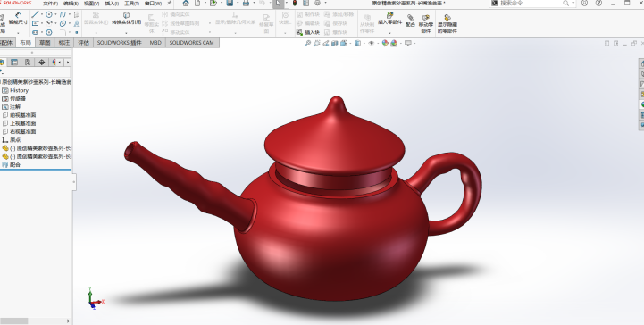Select the Straight Slot tool
644x325 pixels.
(x=36, y=32)
